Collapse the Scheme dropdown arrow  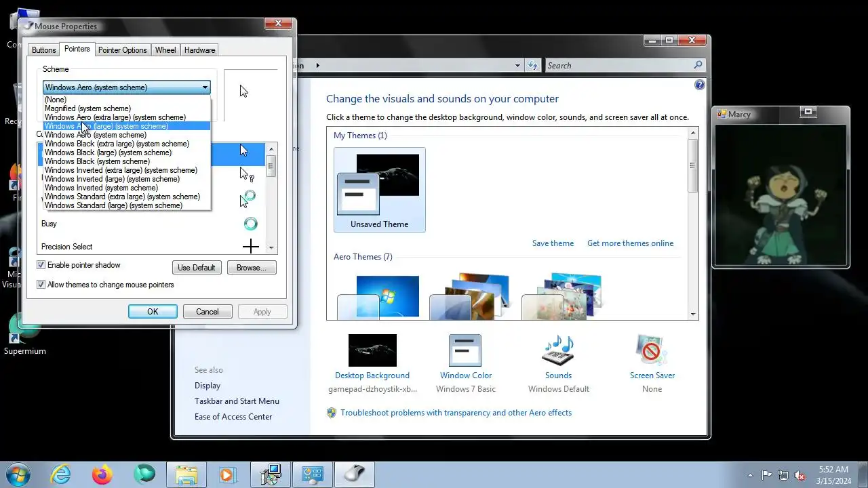pyautogui.click(x=204, y=87)
